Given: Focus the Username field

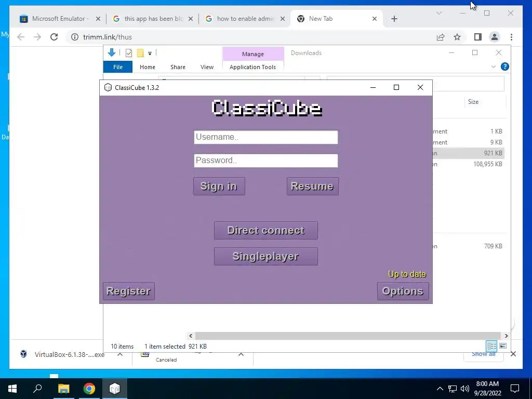Looking at the screenshot, I should [265, 137].
